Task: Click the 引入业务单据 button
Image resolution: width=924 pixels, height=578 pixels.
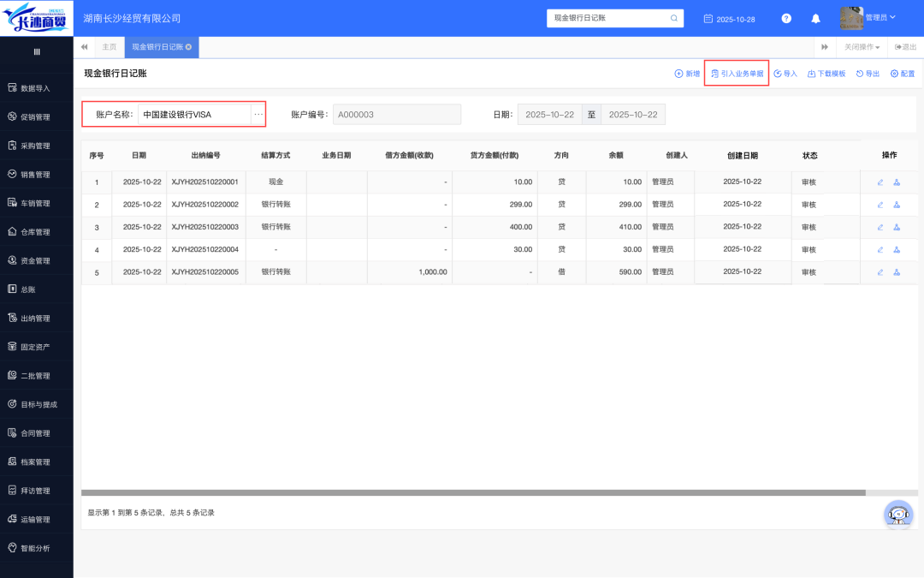Action: [x=737, y=74]
